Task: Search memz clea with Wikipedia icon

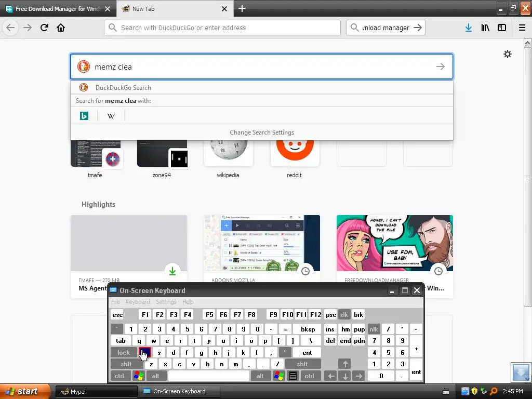Action: [111, 116]
